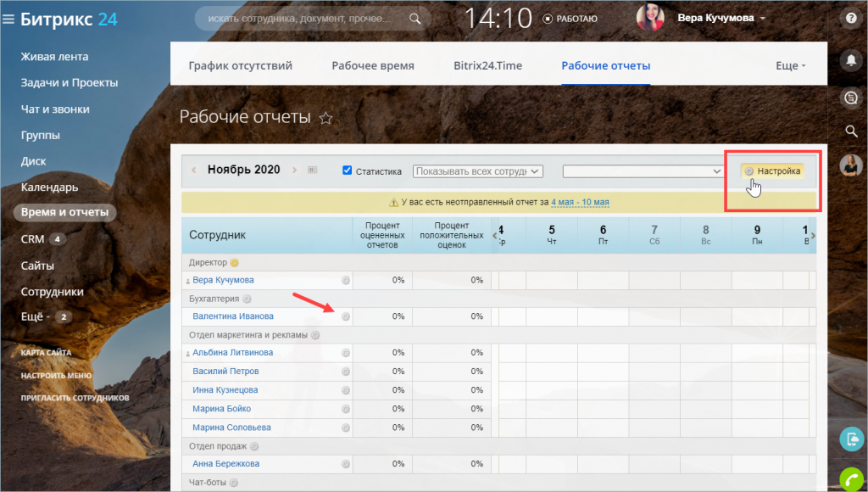Go to next month arrow after Ноябрь 2020

294,171
